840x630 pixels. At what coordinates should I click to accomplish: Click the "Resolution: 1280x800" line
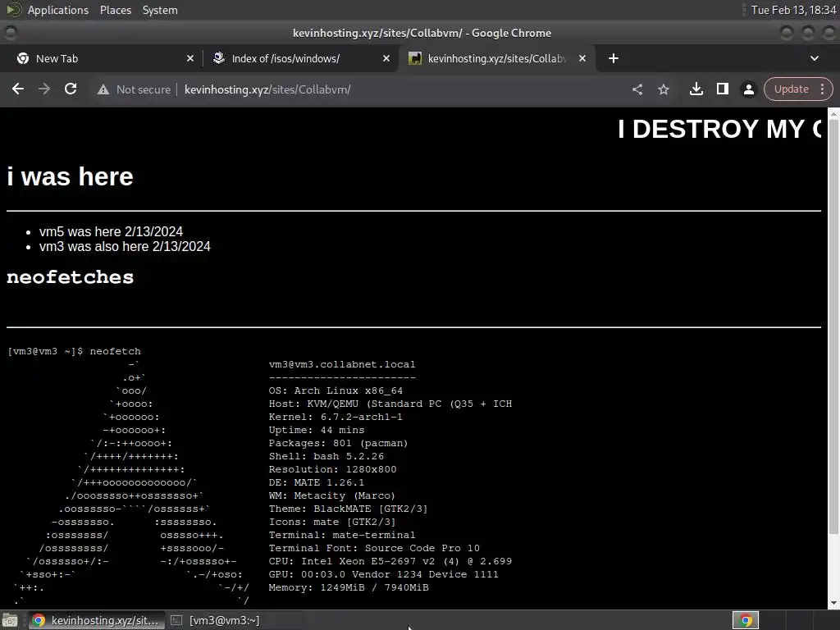point(333,469)
